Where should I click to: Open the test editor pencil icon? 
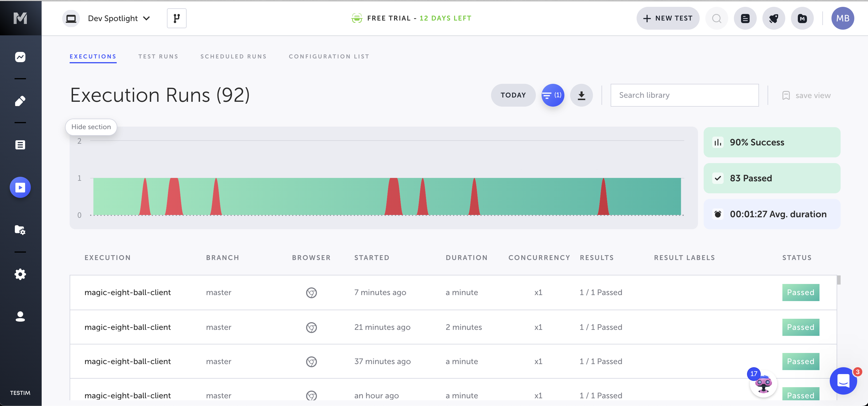(20, 101)
